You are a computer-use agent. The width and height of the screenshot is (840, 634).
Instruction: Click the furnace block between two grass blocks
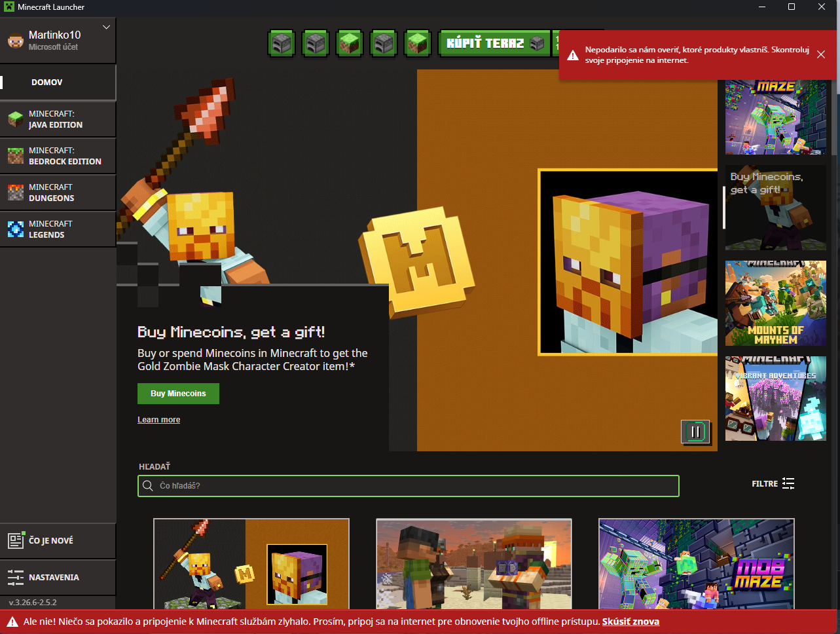pyautogui.click(x=384, y=44)
